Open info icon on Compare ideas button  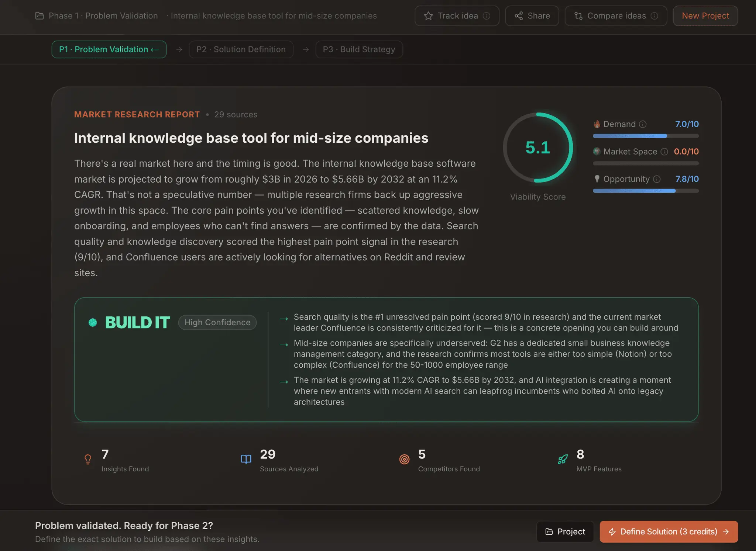(x=654, y=16)
